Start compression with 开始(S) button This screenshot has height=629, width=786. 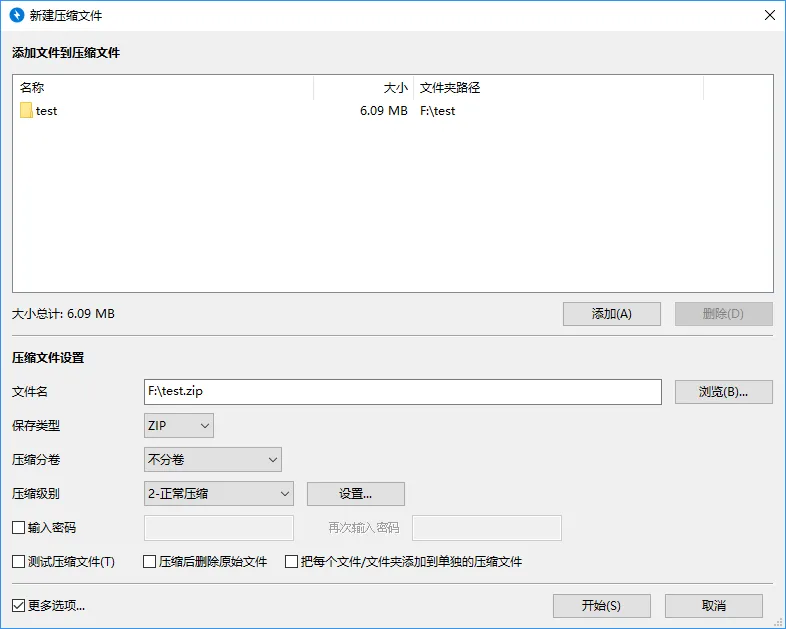point(601,606)
